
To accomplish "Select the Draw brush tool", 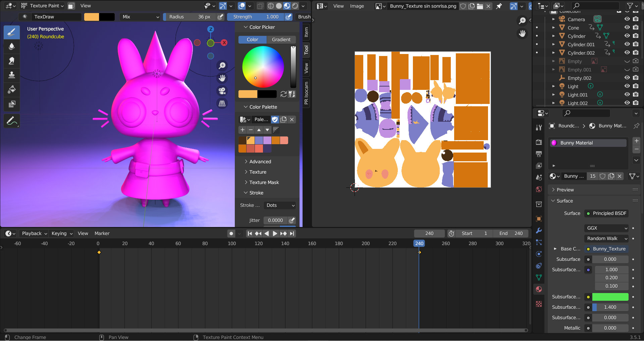I will tap(12, 32).
